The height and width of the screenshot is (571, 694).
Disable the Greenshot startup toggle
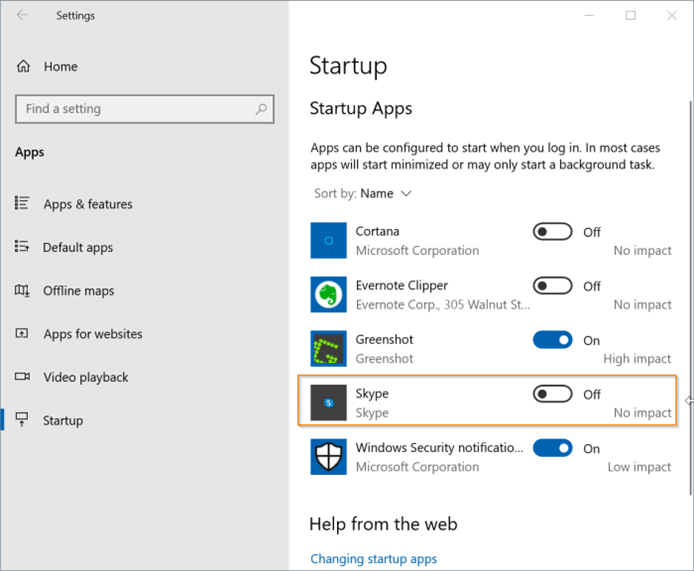point(552,340)
